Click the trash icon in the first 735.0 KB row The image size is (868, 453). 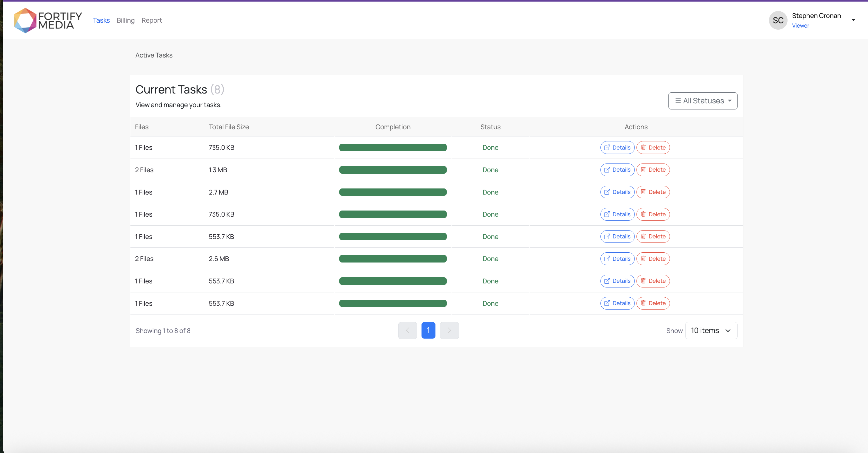(643, 148)
